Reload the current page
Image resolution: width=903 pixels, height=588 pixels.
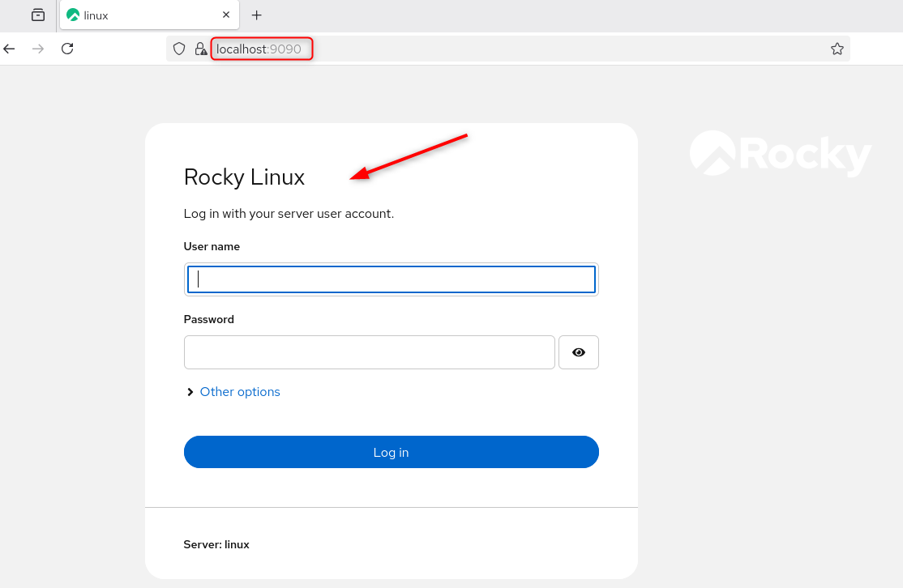(x=67, y=49)
